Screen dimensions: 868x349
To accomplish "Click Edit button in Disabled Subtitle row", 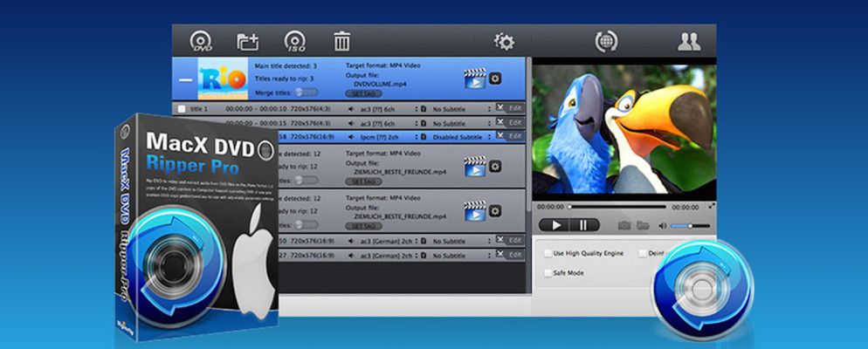I will tap(515, 135).
